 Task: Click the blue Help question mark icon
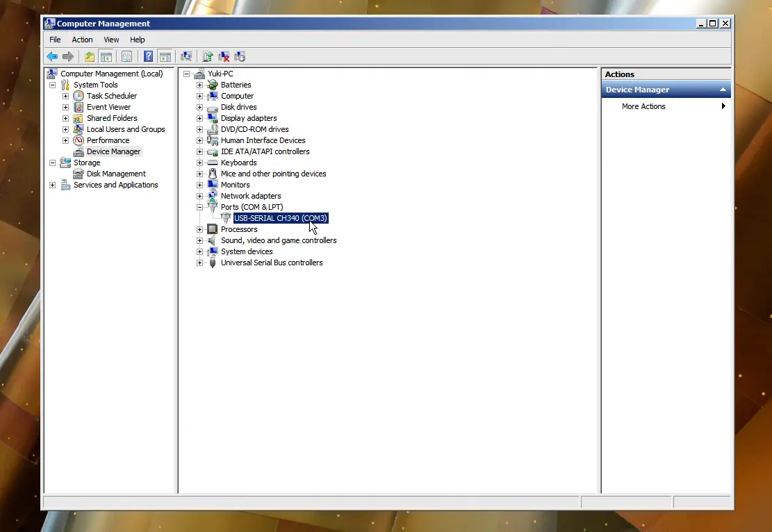coord(148,56)
